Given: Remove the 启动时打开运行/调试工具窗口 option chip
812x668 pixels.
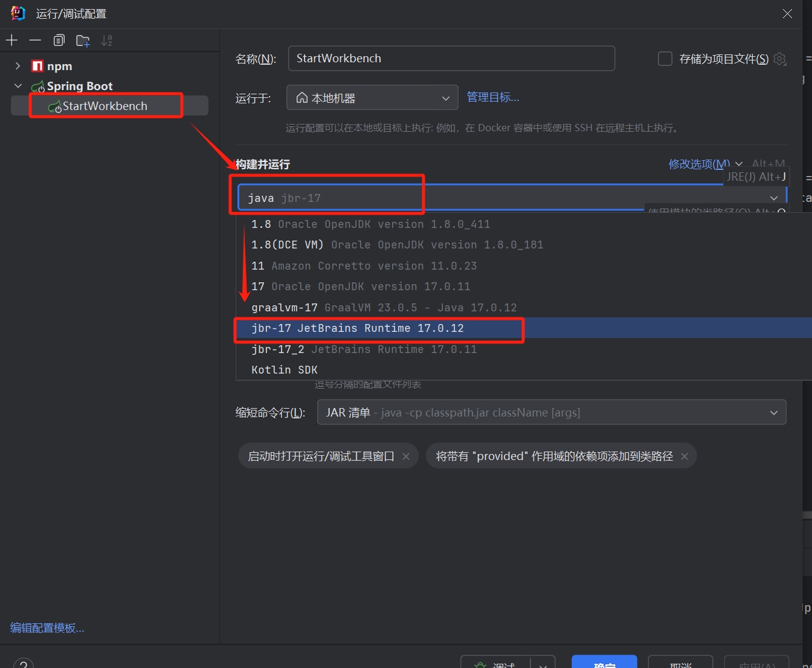Looking at the screenshot, I should point(406,456).
